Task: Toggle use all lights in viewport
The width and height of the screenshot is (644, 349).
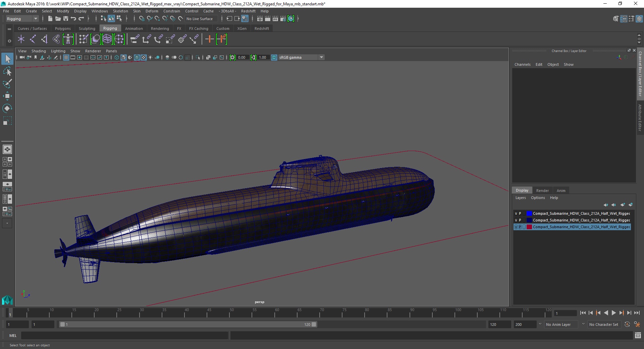Action: click(x=150, y=57)
